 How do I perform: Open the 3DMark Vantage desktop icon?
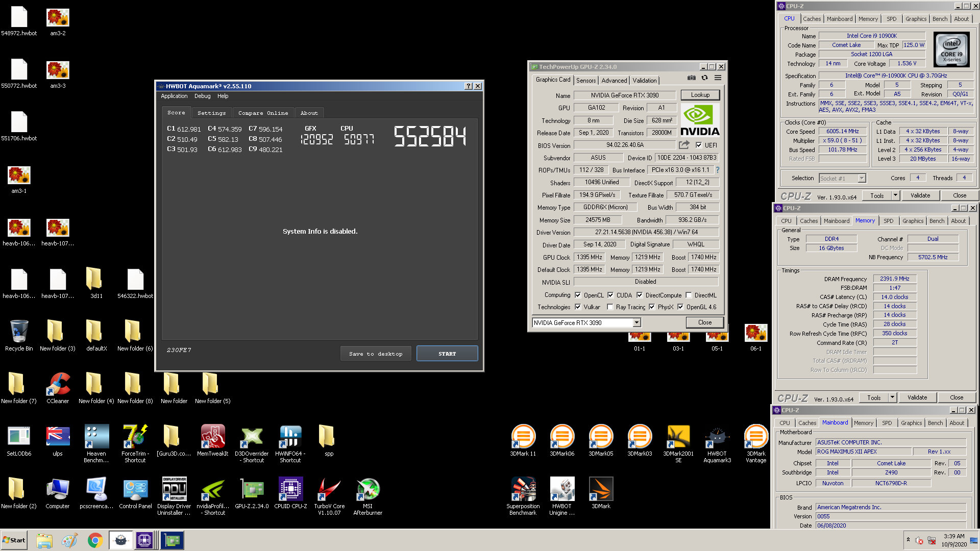(756, 444)
